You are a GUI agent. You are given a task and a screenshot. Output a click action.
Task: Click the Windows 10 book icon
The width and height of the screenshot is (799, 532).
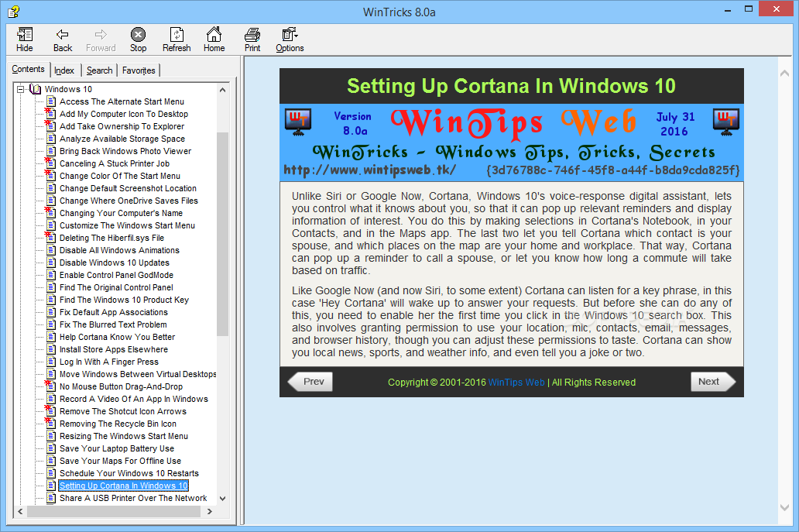tap(35, 89)
